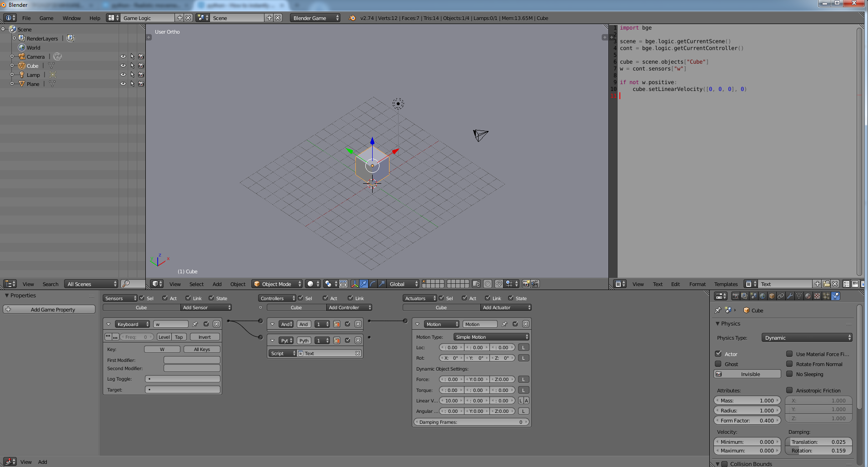Viewport: 868px width, 467px height.
Task: Open the Physics Type dropdown showing Dynamic
Action: pyautogui.click(x=807, y=337)
